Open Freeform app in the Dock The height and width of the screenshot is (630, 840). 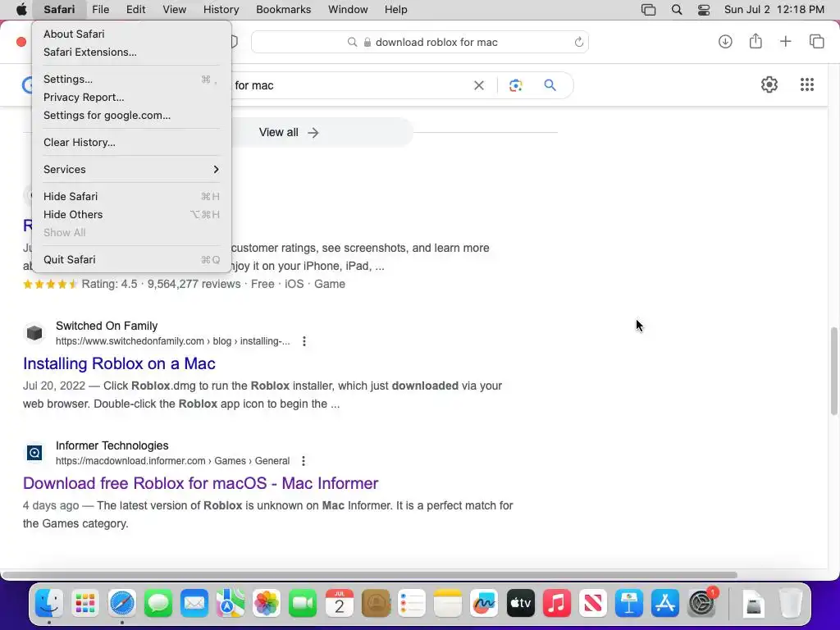[x=484, y=603]
